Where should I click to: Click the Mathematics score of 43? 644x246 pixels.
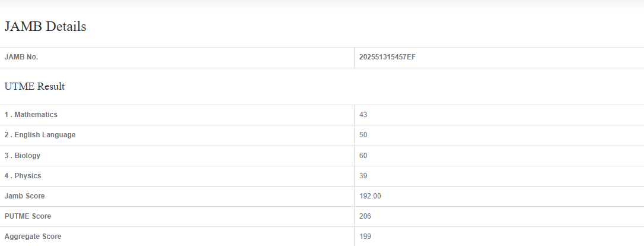click(364, 114)
